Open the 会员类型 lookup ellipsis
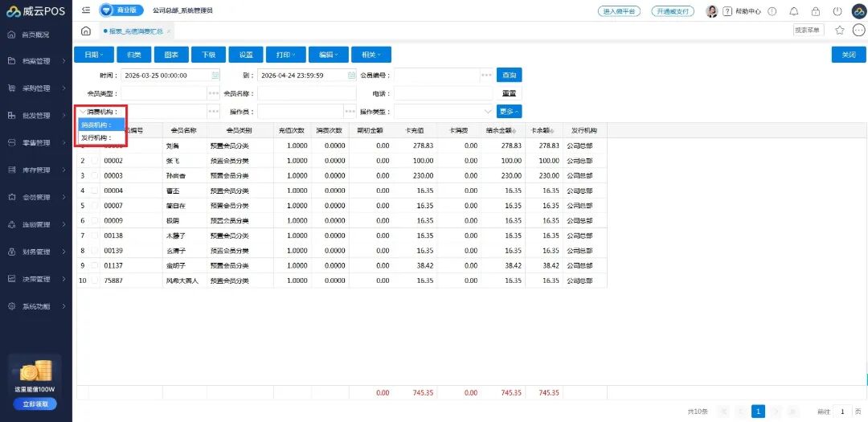 [214, 93]
